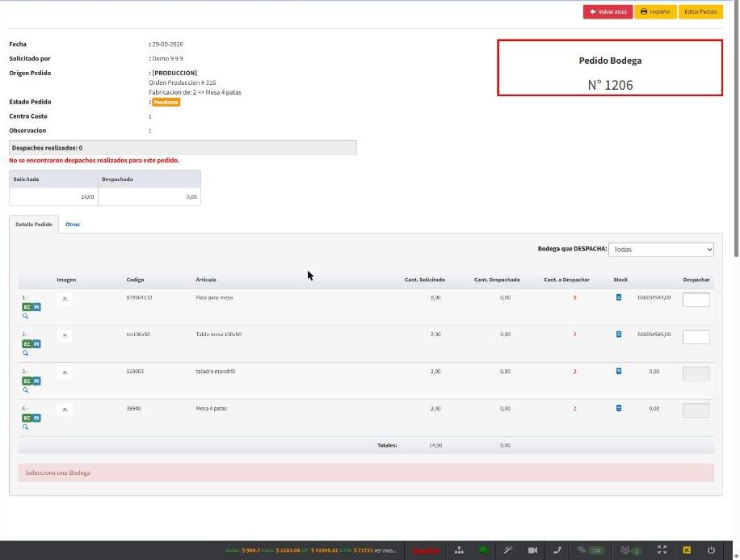Open the Bodega que DESPACHA dropdown
This screenshot has height=560, width=740.
pos(661,250)
